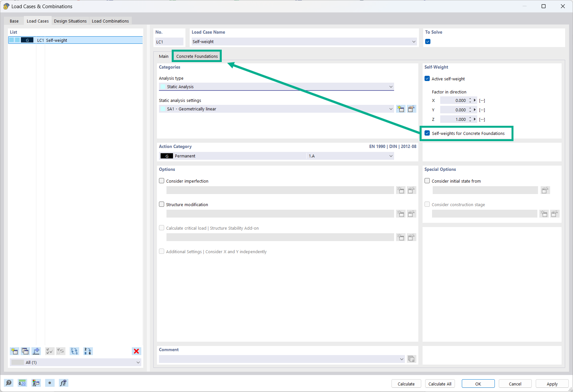Click the renumber icon with black 2 and 6
This screenshot has height=392, width=573.
click(x=88, y=351)
